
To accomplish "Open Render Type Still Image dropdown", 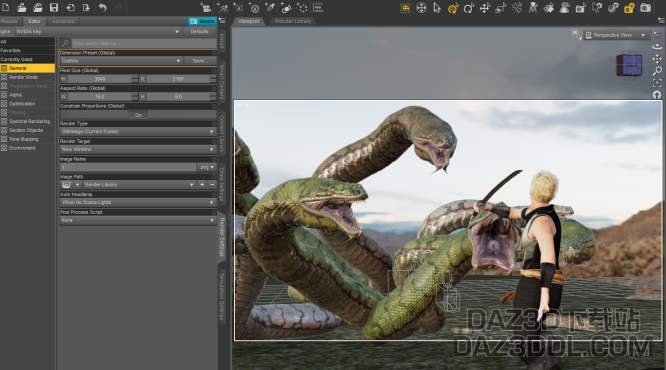I will point(138,132).
